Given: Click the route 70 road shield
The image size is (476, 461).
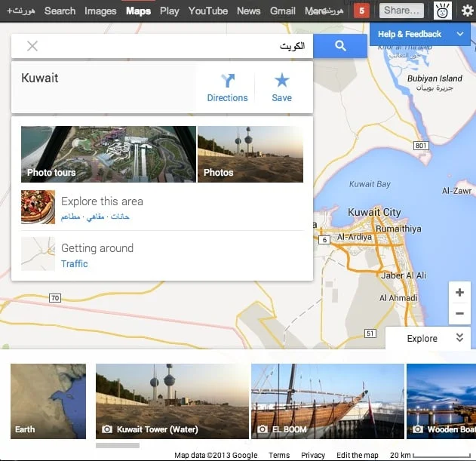Looking at the screenshot, I should (x=55, y=297).
